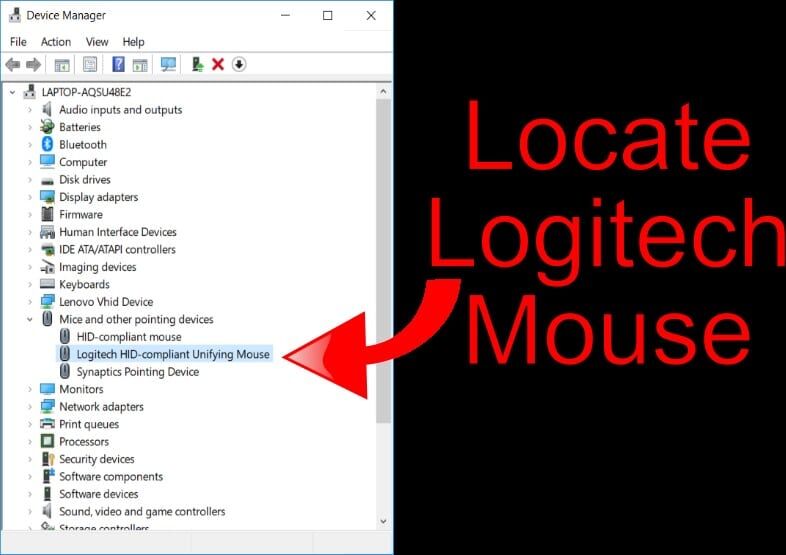This screenshot has width=786, height=555.
Task: Expand the Keyboards category
Action: [x=30, y=284]
